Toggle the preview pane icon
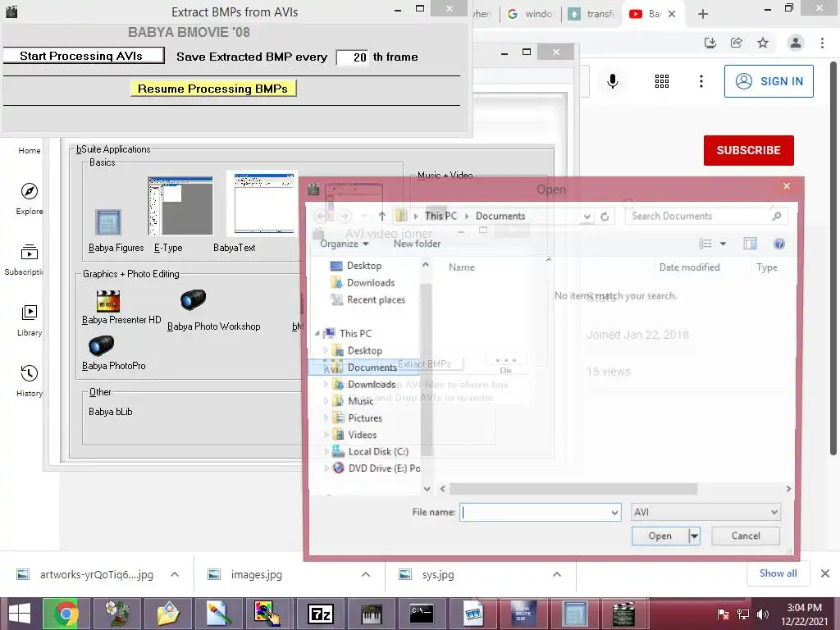Screen dimensions: 840x630 tap(750, 244)
